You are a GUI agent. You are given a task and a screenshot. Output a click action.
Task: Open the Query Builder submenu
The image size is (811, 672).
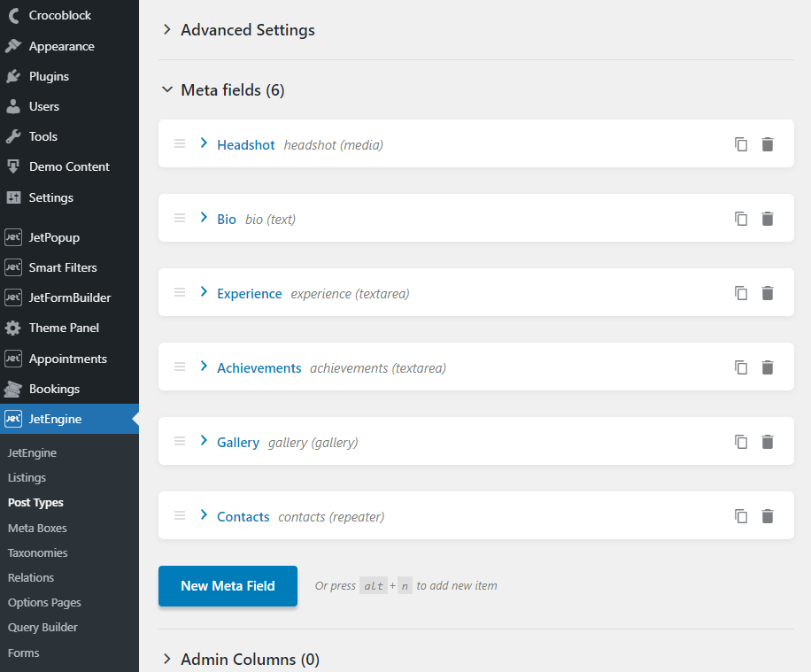pos(42,628)
